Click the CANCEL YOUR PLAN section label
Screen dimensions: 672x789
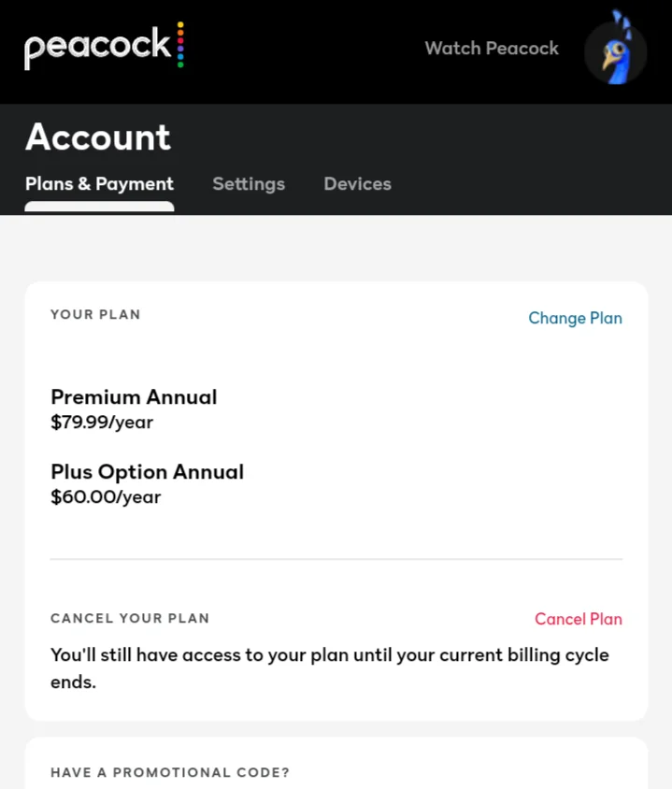point(130,618)
